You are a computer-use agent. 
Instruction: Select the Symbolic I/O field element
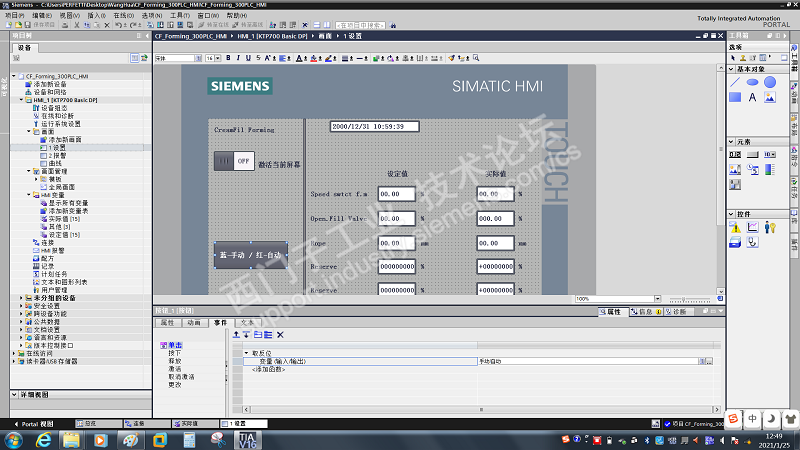pyautogui.click(x=770, y=154)
